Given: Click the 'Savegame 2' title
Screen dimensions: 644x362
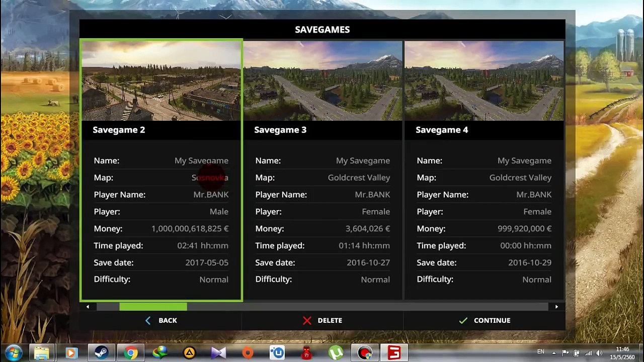Looking at the screenshot, I should (119, 130).
